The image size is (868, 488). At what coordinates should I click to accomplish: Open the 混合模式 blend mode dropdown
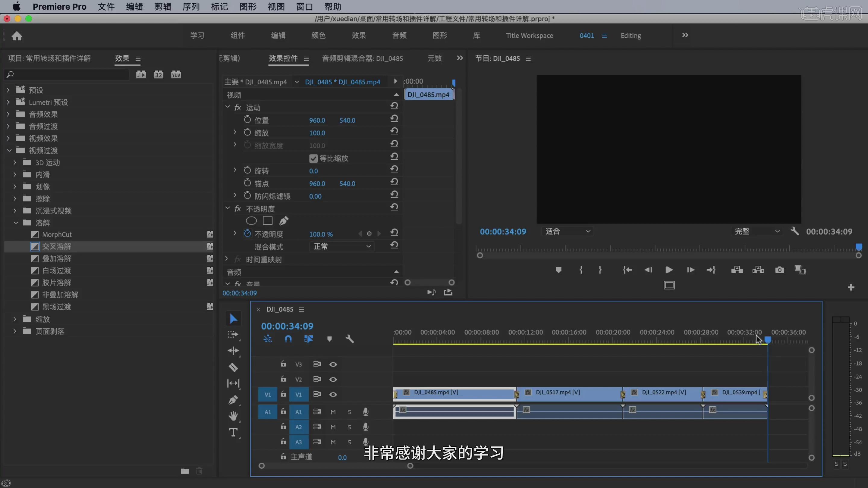coord(341,246)
